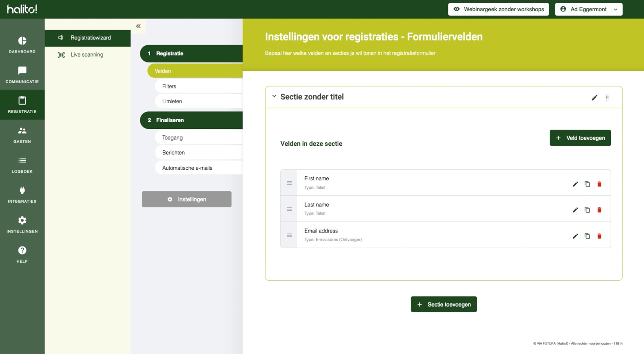This screenshot has height=354, width=644.
Task: Click Sectie toevoegen button
Action: tap(444, 304)
